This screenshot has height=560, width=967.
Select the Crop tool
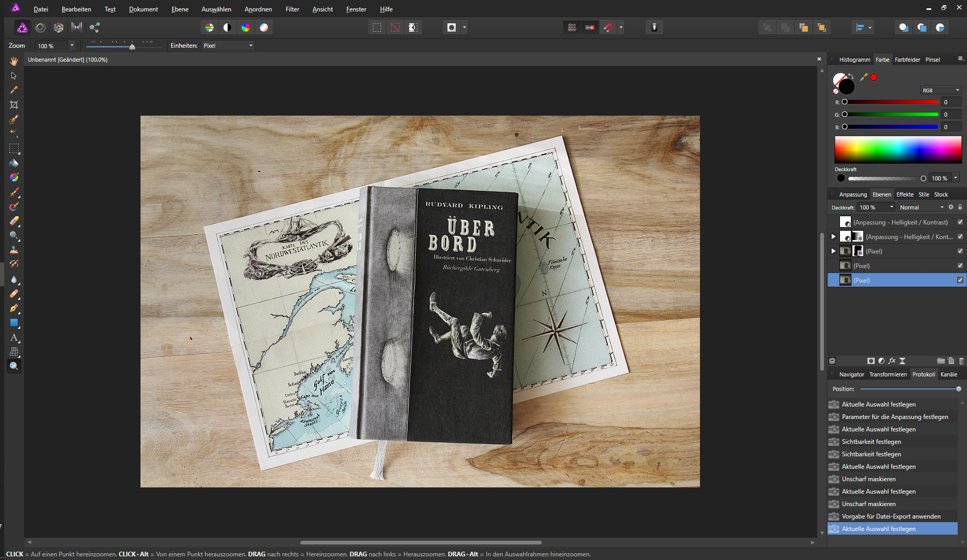14,105
